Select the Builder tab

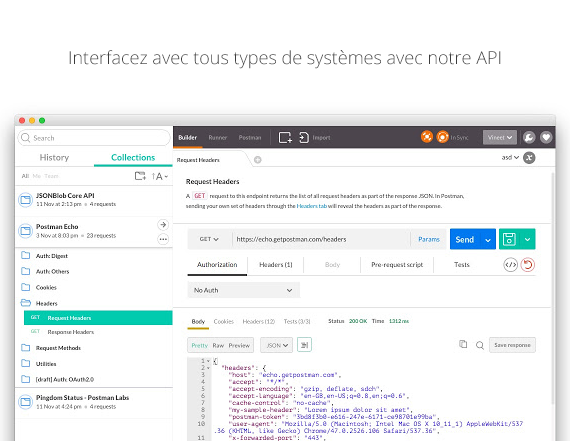(188, 137)
